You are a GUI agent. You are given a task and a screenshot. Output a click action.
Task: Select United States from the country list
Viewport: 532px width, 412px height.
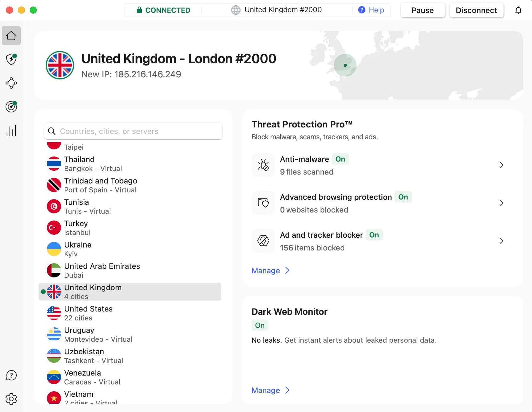pos(88,313)
